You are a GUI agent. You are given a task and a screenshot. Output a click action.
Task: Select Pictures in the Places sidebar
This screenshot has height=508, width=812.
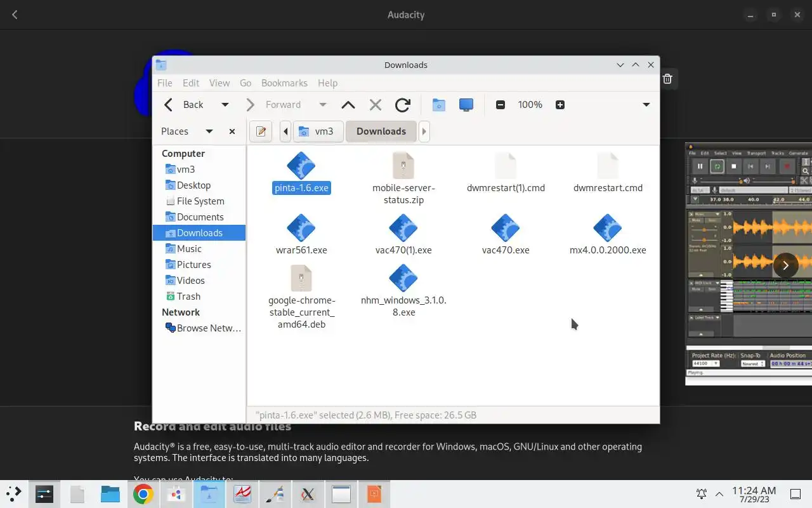199,265
